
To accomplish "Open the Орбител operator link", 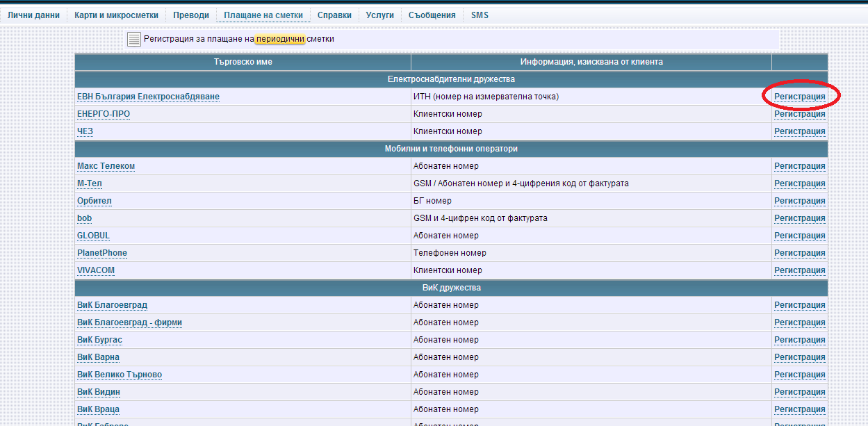I will coord(94,201).
